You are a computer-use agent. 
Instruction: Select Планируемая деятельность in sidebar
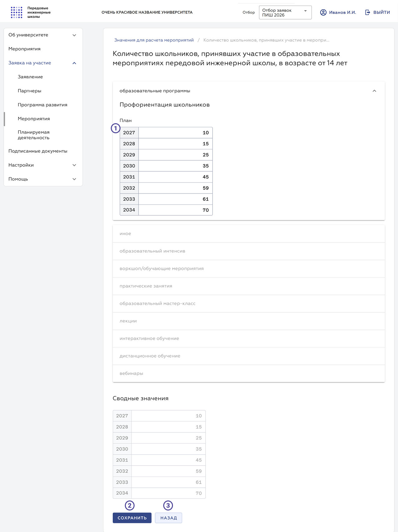(34, 135)
